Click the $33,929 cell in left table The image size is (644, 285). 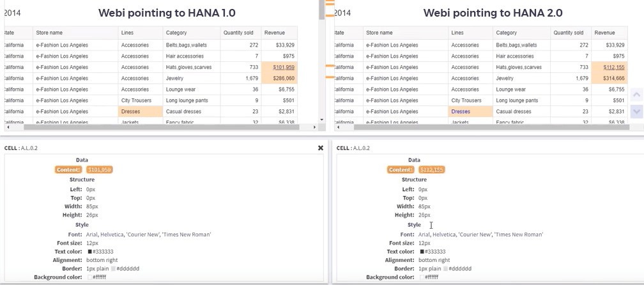click(x=279, y=45)
